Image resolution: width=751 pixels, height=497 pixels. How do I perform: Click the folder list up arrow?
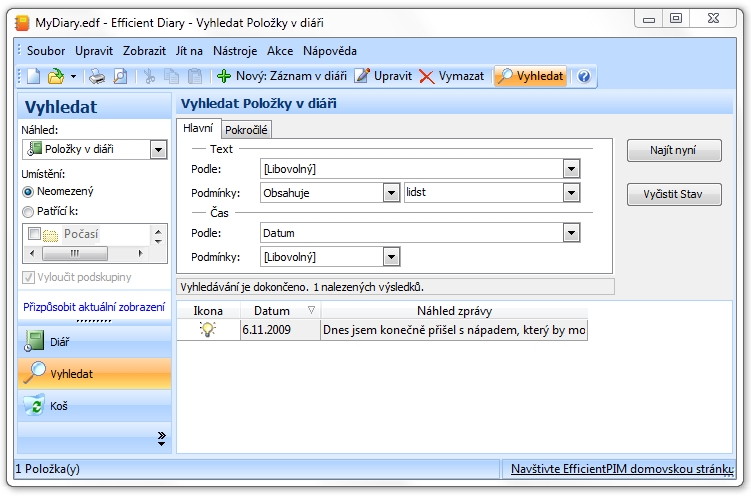pyautogui.click(x=159, y=232)
